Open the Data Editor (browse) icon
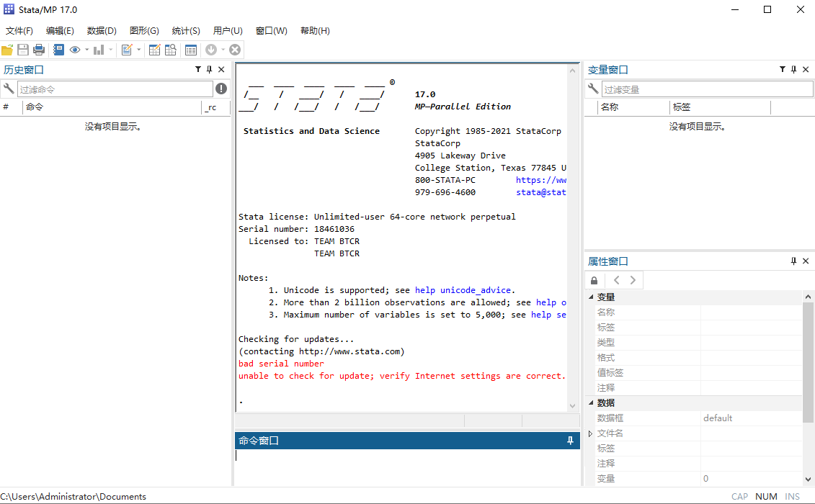 pos(171,50)
